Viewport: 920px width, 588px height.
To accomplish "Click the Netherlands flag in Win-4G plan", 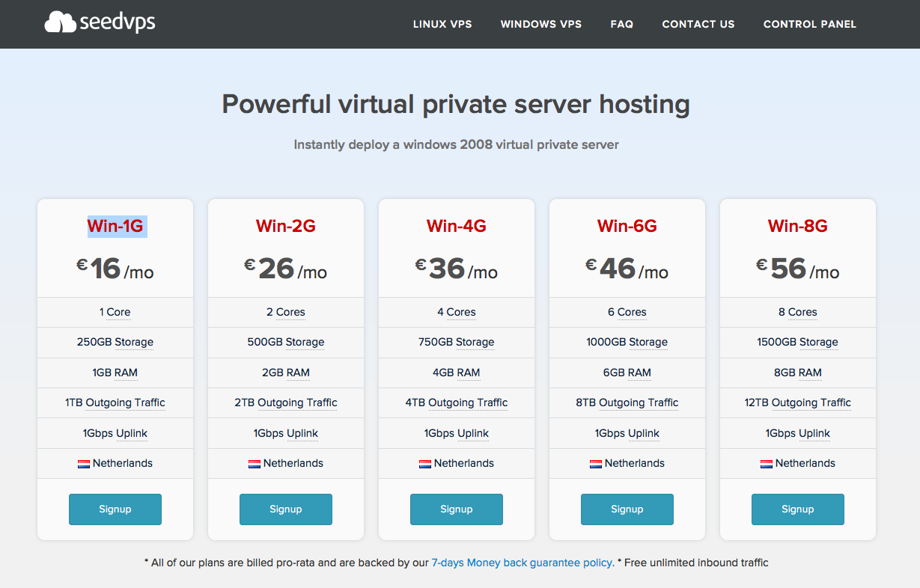I will point(425,464).
